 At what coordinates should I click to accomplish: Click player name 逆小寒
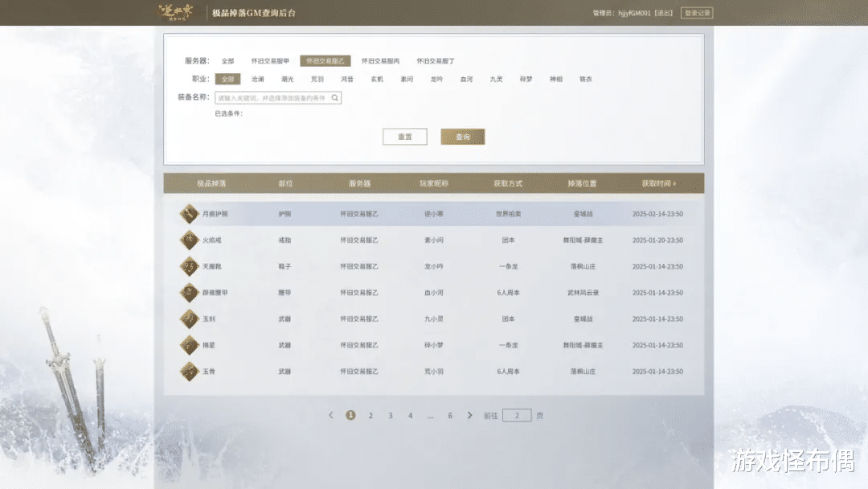434,214
